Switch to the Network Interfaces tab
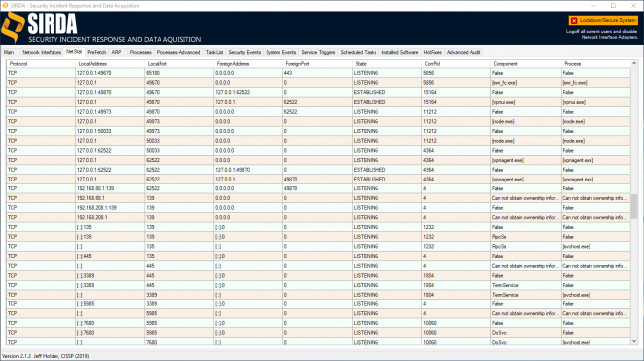The height and width of the screenshot is (361, 644). pyautogui.click(x=42, y=52)
